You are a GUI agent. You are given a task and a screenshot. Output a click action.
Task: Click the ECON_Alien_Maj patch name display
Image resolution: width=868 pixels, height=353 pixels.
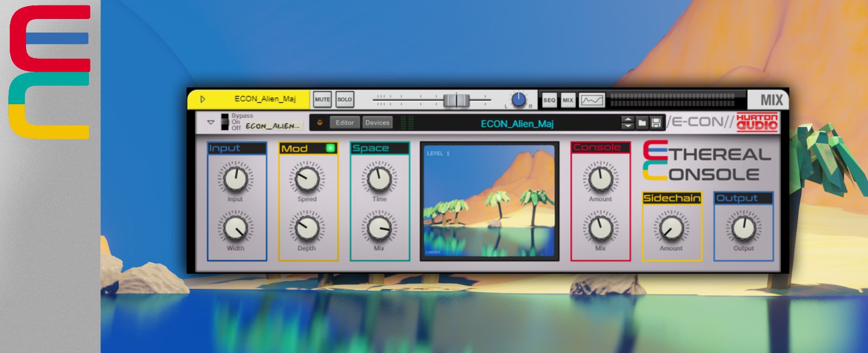[517, 123]
